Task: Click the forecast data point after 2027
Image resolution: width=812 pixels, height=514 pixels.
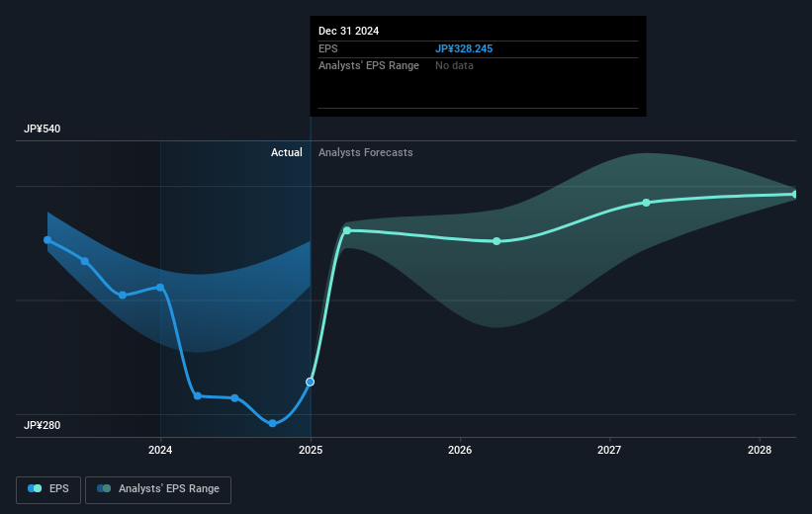Action: tap(646, 203)
